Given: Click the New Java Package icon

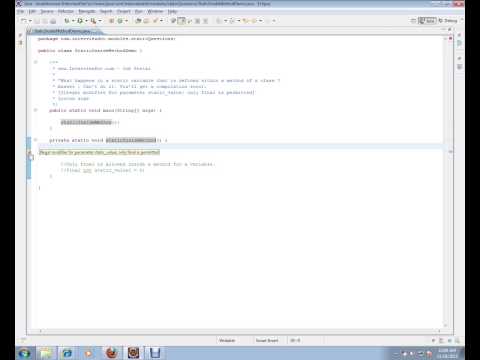Looking at the screenshot, I should [111, 21].
